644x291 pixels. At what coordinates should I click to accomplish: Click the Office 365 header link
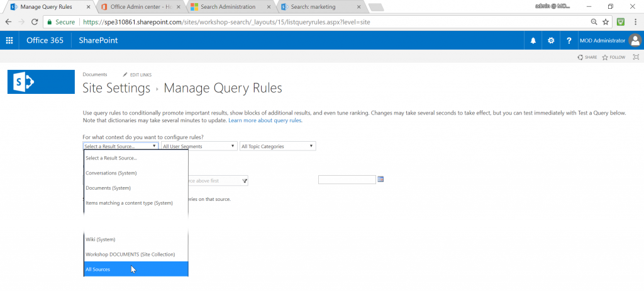click(45, 40)
